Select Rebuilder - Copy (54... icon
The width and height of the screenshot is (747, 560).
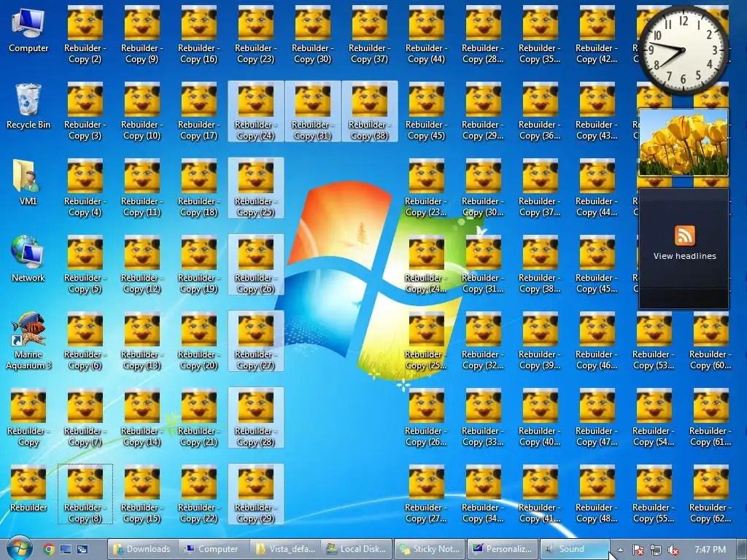(x=654, y=418)
